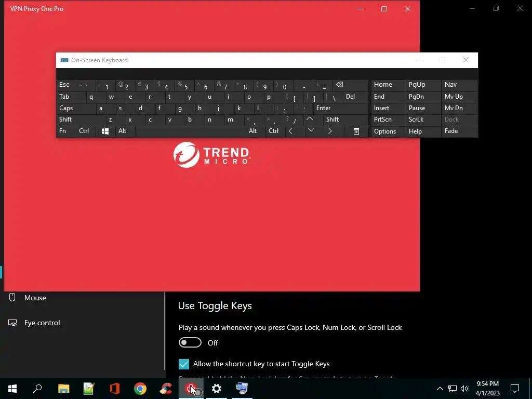This screenshot has width=532, height=399.
Task: Open the Mouse settings page
Action: click(x=82, y=298)
